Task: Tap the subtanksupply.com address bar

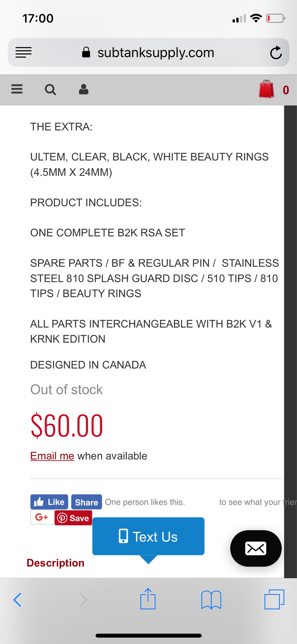Action: [155, 53]
